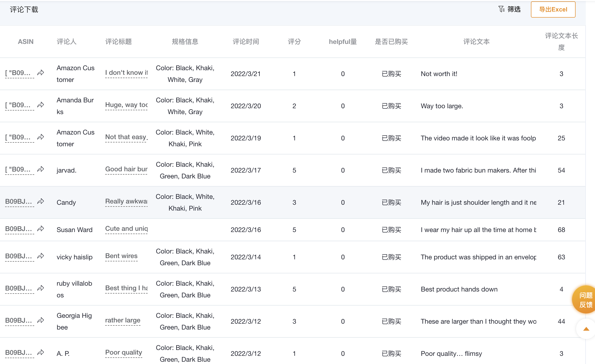Open the 'rather large' review title link
This screenshot has width=595, height=364.
pyautogui.click(x=123, y=320)
